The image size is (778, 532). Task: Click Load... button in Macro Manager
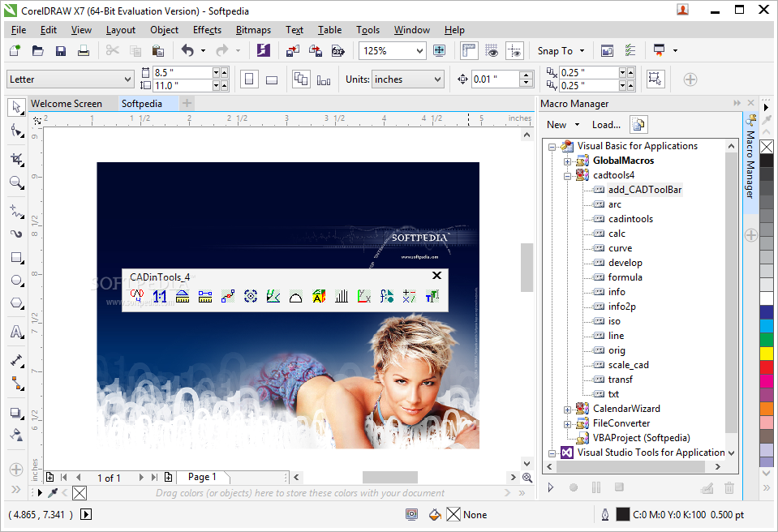pyautogui.click(x=606, y=125)
